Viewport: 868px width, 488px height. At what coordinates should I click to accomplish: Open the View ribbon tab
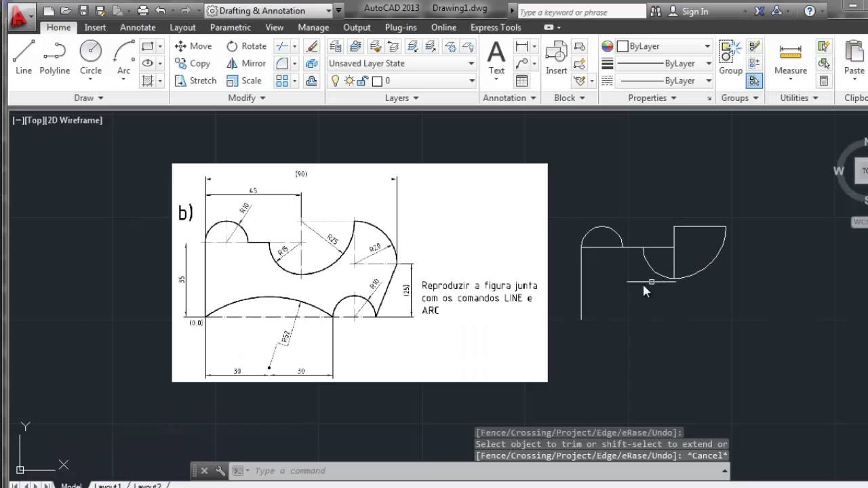(x=275, y=27)
